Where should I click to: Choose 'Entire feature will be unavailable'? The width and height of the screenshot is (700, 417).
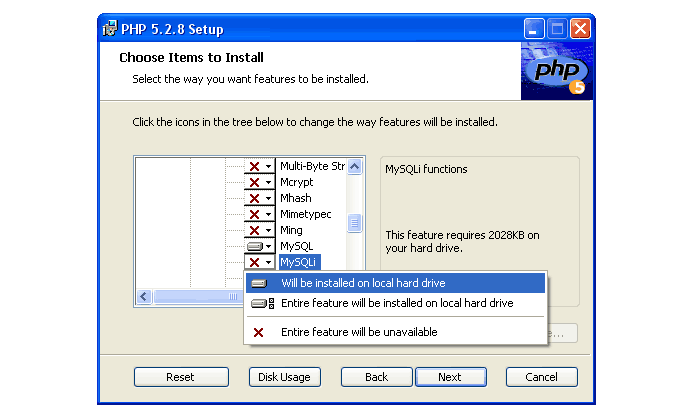click(x=359, y=332)
